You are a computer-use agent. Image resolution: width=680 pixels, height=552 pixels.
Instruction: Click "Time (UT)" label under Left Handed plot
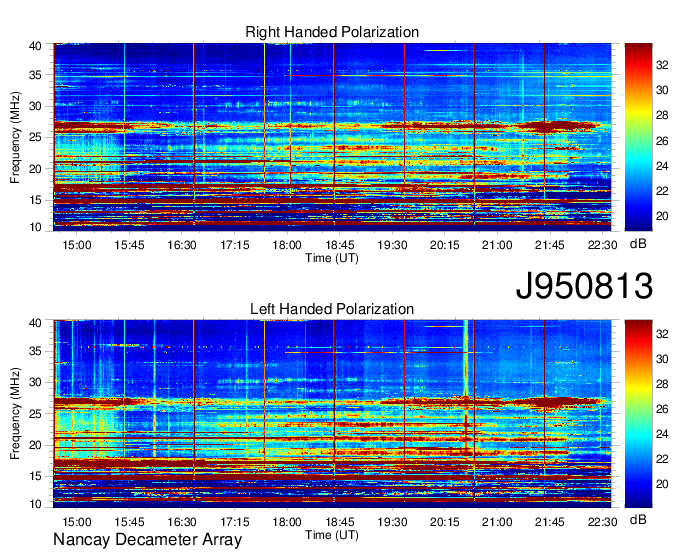pos(332,536)
